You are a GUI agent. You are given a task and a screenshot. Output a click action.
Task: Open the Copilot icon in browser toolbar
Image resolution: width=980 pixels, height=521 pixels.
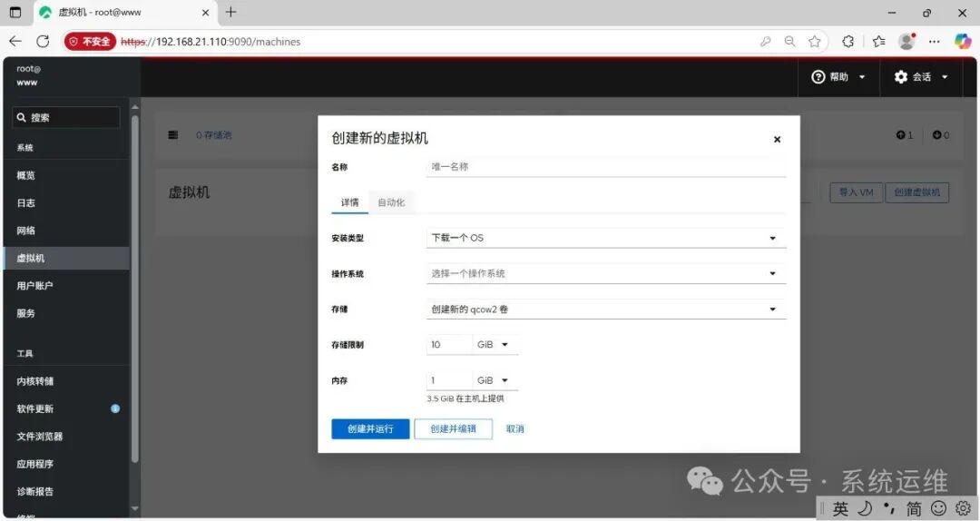point(963,41)
